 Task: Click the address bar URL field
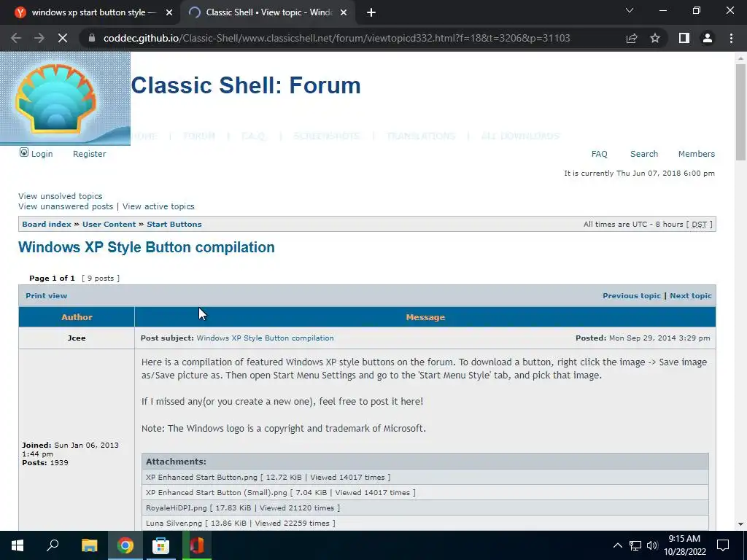(336, 38)
